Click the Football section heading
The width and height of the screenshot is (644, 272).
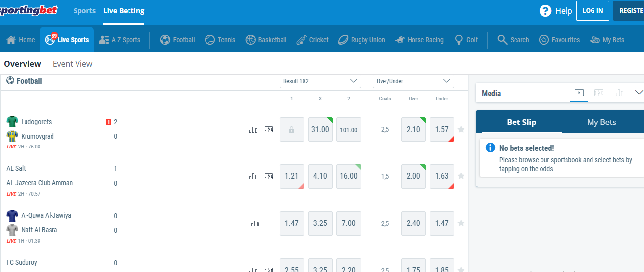click(25, 81)
